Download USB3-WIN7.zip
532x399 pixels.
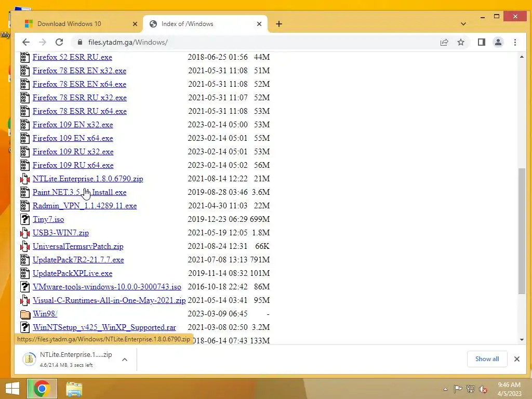click(61, 233)
